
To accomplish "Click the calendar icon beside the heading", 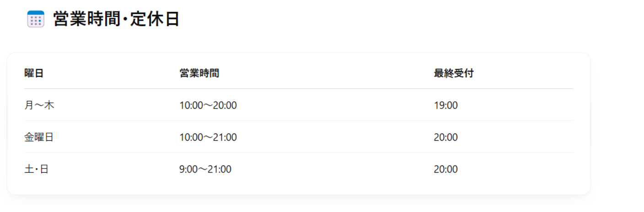I will click(x=36, y=19).
